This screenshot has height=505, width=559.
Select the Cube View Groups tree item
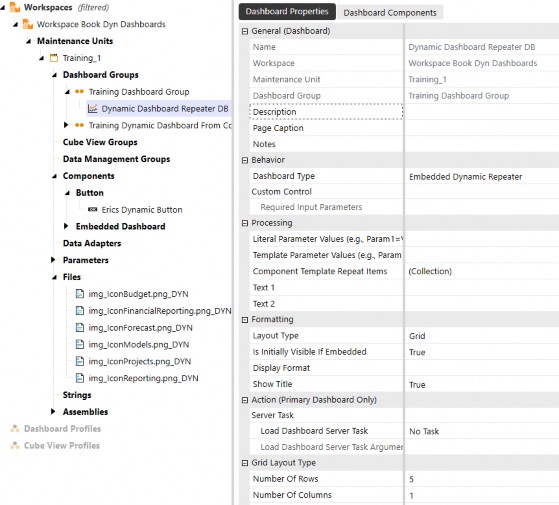pos(100,142)
